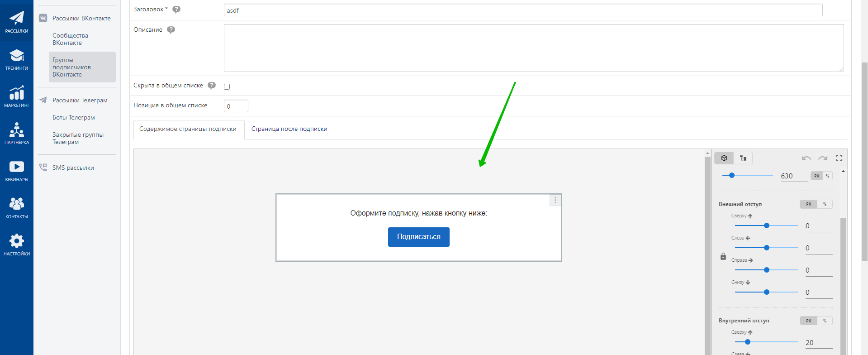Expand Рассылки Телеграм menu group
Screen dimensions: 868x355
pos(80,100)
